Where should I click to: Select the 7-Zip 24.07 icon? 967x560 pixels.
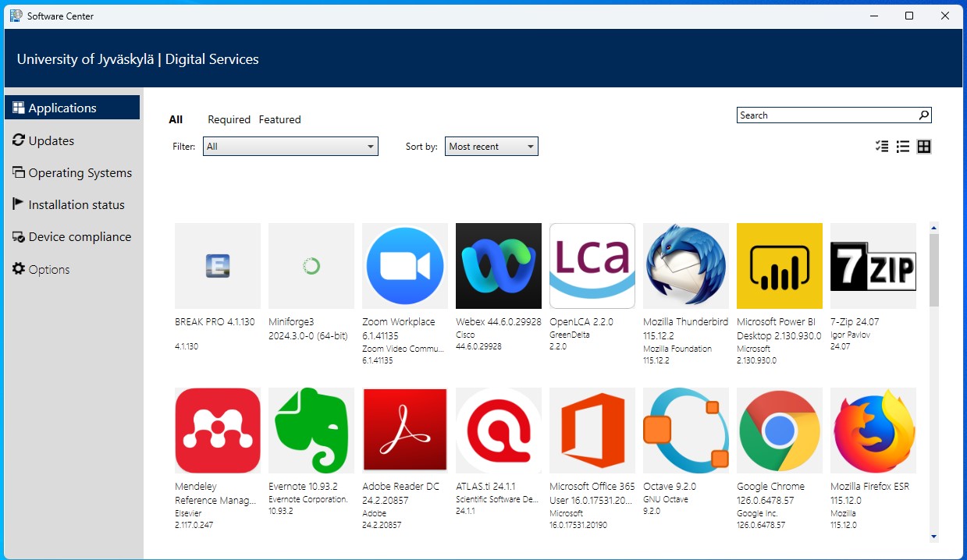click(873, 266)
